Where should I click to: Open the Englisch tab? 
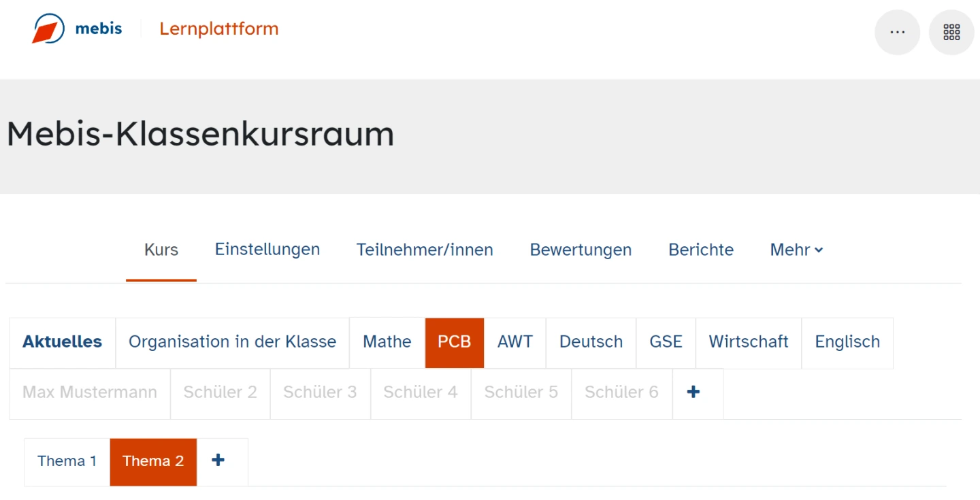847,341
